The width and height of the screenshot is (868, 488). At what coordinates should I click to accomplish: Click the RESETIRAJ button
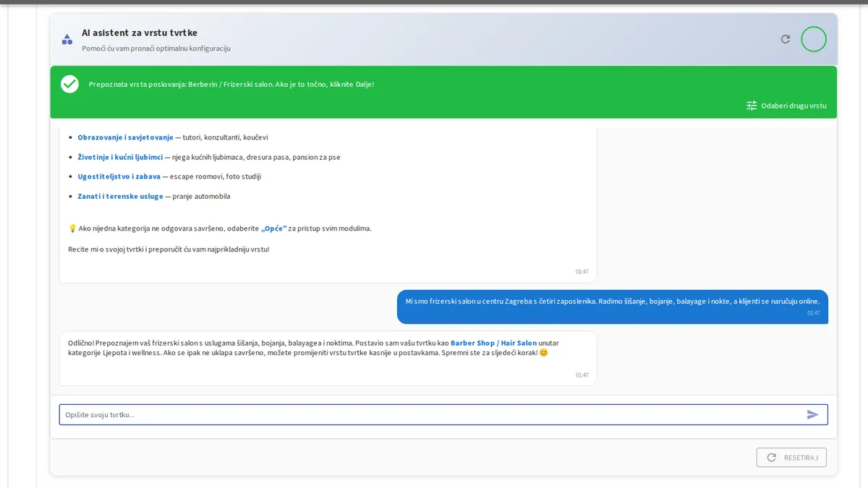tap(791, 458)
